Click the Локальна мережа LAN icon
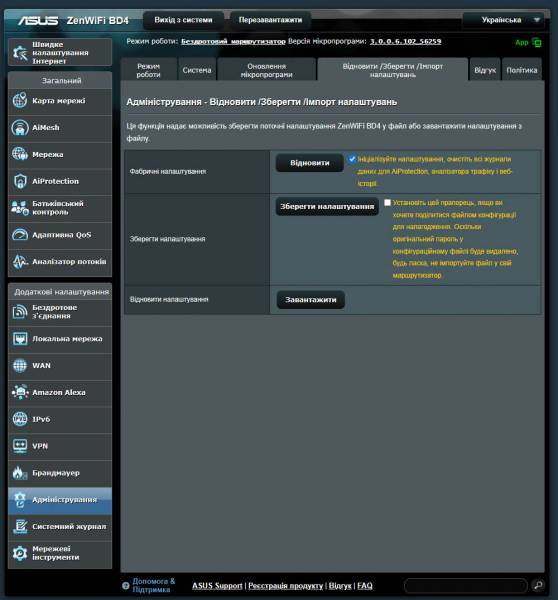 (x=20, y=339)
